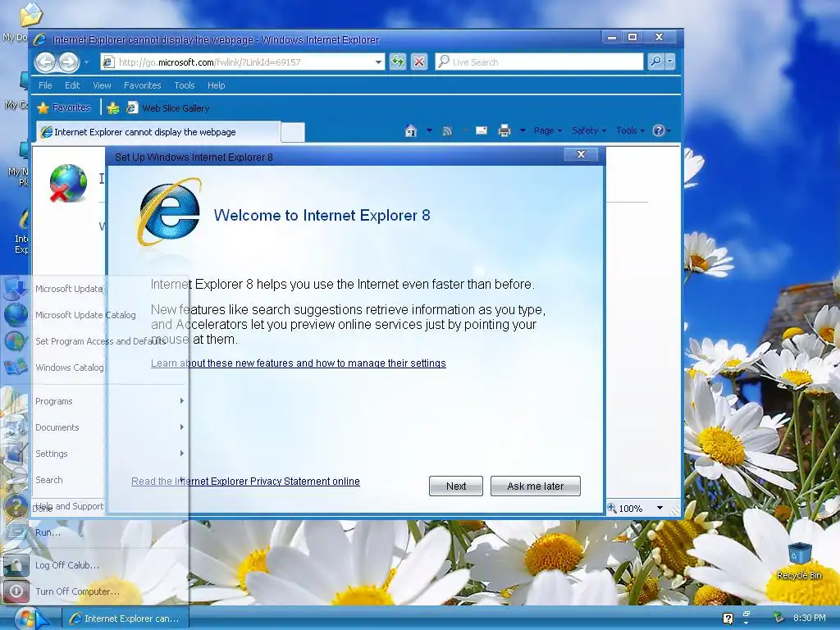The width and height of the screenshot is (840, 630).
Task: Select Microsoft Update in Start menu
Action: (94, 288)
